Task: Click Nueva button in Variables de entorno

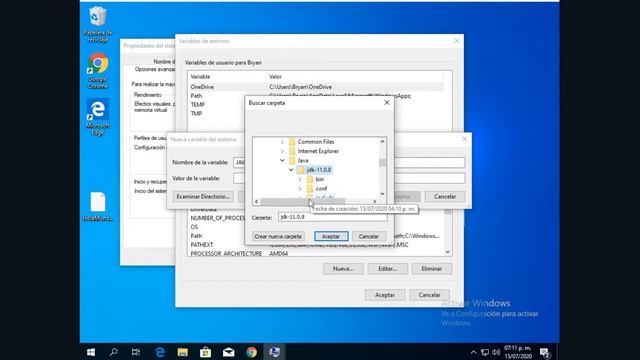Action: (343, 269)
